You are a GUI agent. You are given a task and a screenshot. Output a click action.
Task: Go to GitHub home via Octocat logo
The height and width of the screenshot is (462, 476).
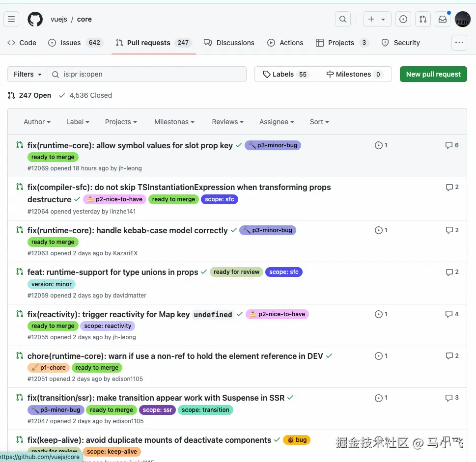pos(35,19)
